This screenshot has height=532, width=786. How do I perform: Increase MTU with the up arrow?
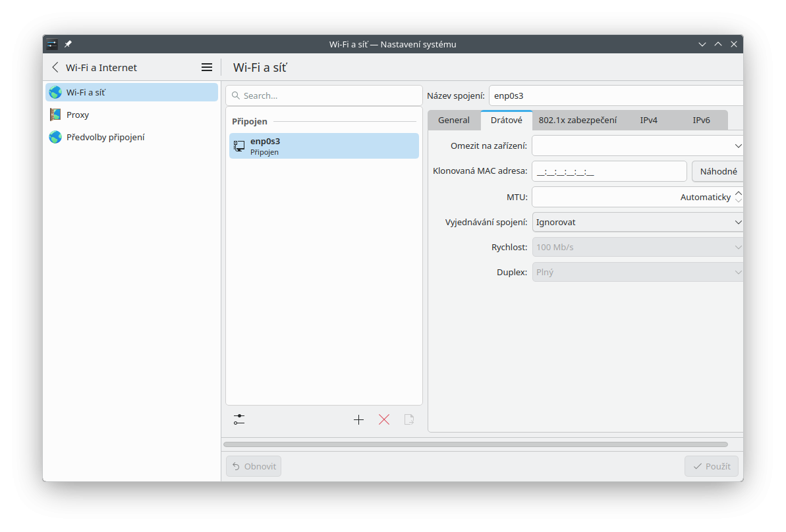point(738,194)
